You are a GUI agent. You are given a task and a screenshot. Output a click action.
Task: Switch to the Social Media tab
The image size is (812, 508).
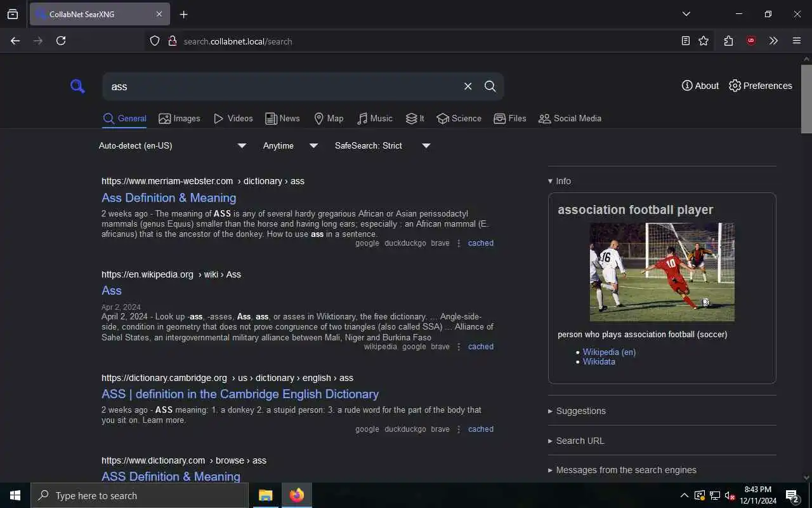[570, 119]
